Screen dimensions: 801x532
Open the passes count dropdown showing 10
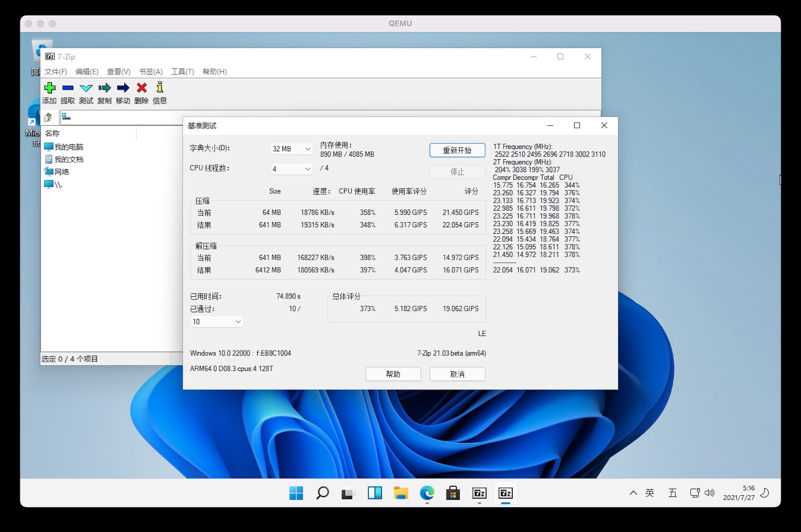coord(216,321)
